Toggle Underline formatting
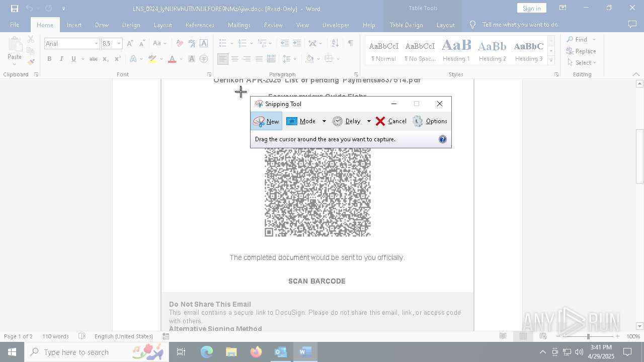The height and width of the screenshot is (362, 644). click(73, 59)
